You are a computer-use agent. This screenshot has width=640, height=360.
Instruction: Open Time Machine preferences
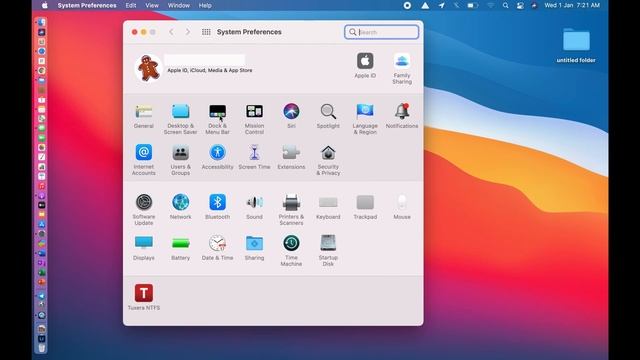click(x=291, y=251)
